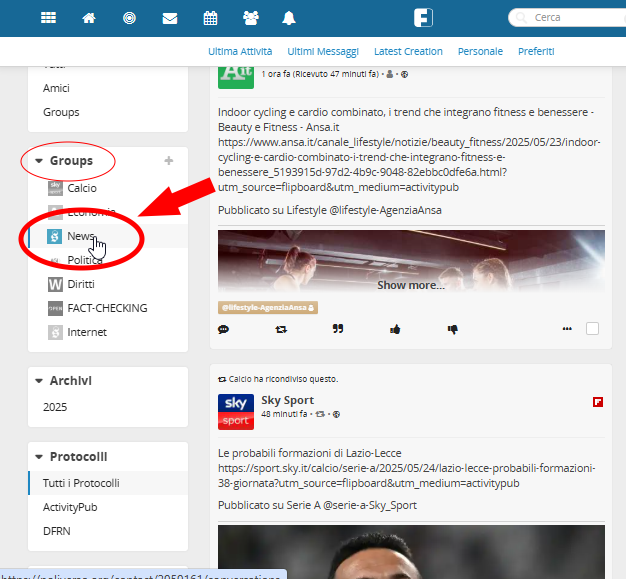Screen dimensions: 626x579
Task: Dislike the Ansa lifestyle post
Action: [452, 329]
